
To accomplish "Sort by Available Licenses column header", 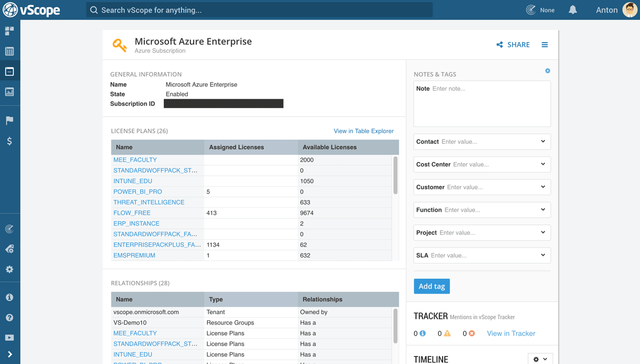I will pyautogui.click(x=348, y=147).
